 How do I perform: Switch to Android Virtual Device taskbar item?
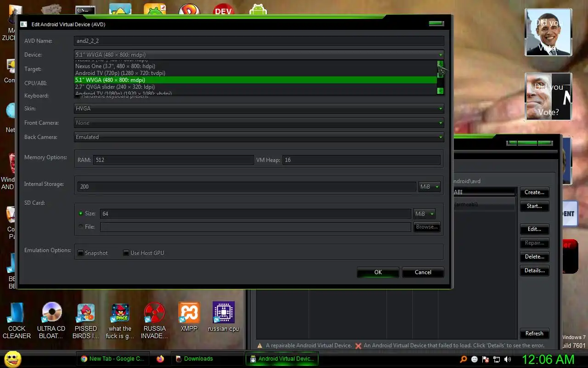(x=282, y=359)
